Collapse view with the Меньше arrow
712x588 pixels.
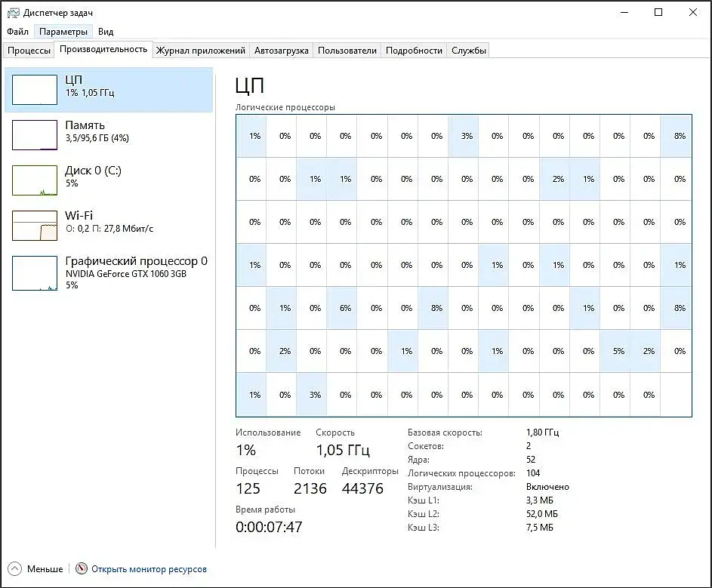[15, 569]
